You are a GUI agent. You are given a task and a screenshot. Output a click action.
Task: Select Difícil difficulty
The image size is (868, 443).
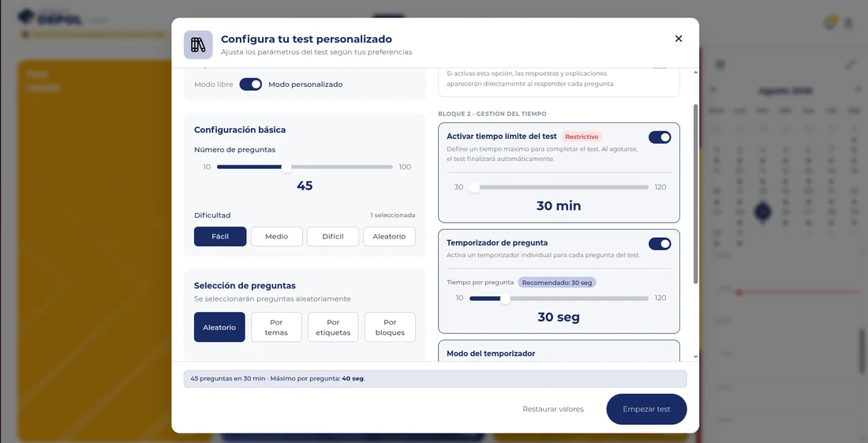tap(333, 236)
